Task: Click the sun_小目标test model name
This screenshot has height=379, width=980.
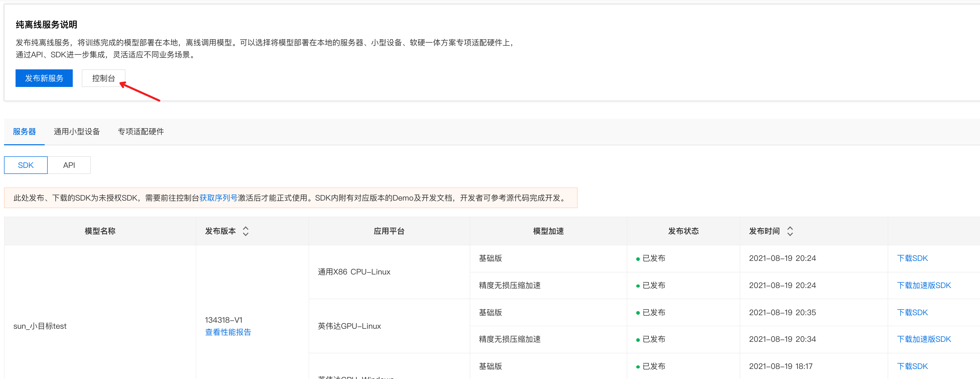Action: 40,326
